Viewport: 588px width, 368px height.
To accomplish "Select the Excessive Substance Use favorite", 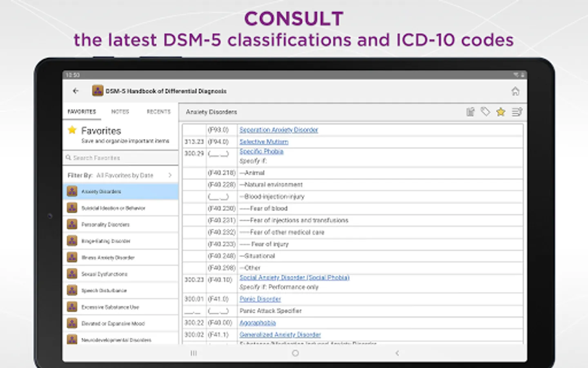I will click(121, 307).
